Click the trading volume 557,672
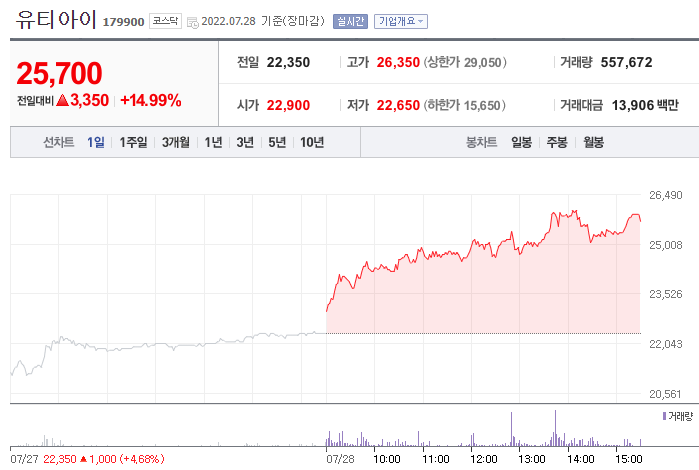Image resolution: width=699 pixels, height=470 pixels. click(x=626, y=62)
